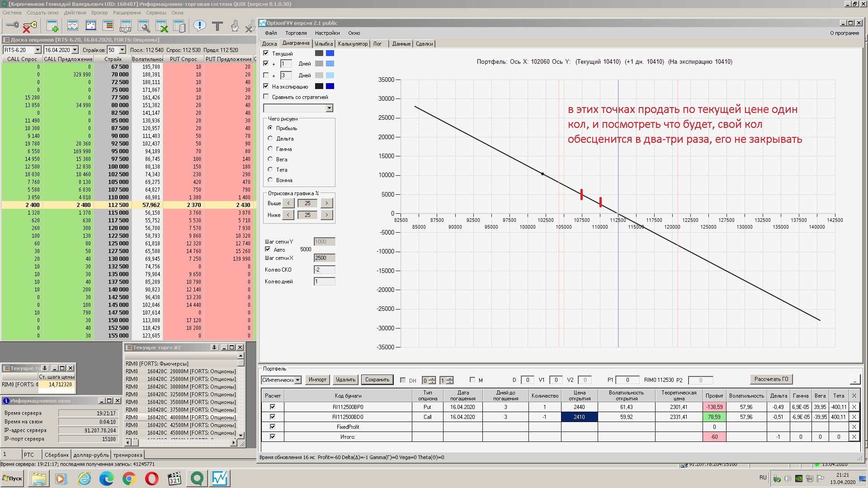Open the 16.04.2020 expiration date dropdown
Viewport: 868px width, 488px height.
(75, 50)
